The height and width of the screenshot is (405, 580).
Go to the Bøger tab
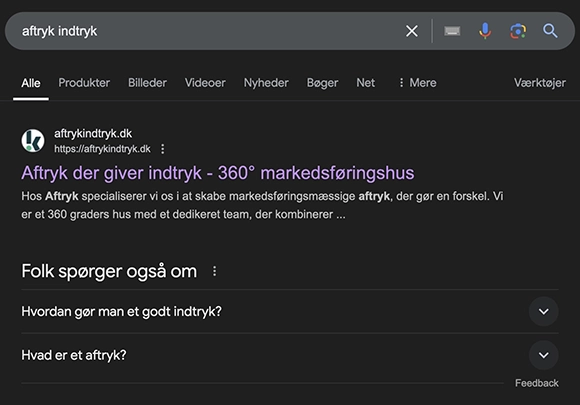coord(322,83)
